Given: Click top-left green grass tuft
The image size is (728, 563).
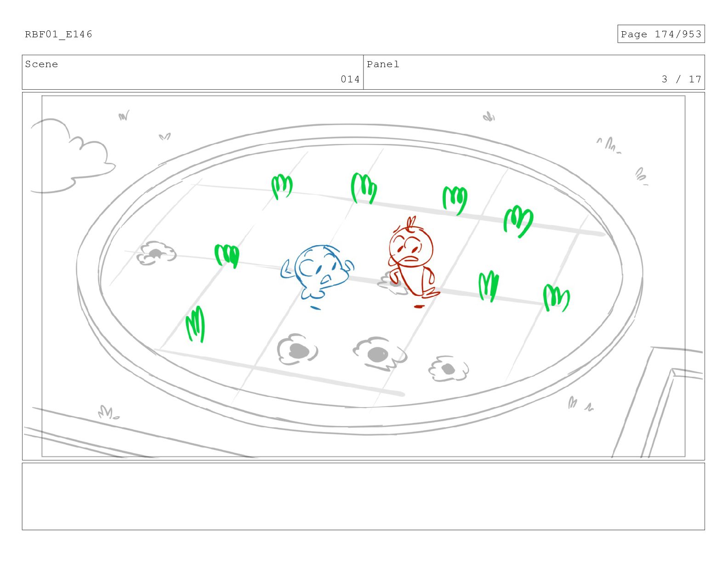Looking at the screenshot, I should tap(282, 186).
